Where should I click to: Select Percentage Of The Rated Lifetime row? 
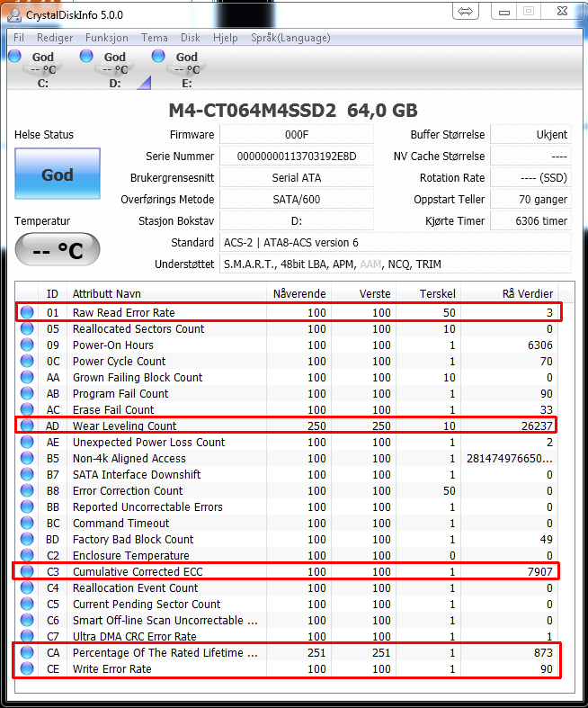(x=287, y=652)
